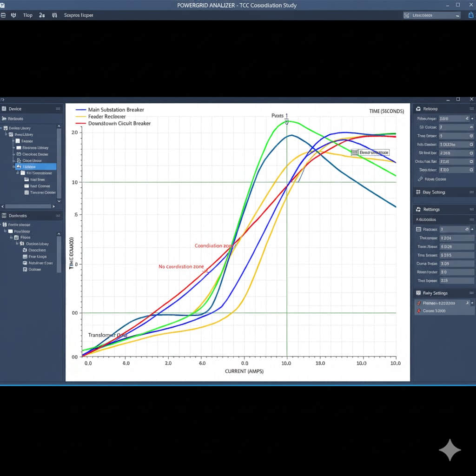476x476 pixels.
Task: Toggle the square control beside the Seo field
Action: click(471, 170)
